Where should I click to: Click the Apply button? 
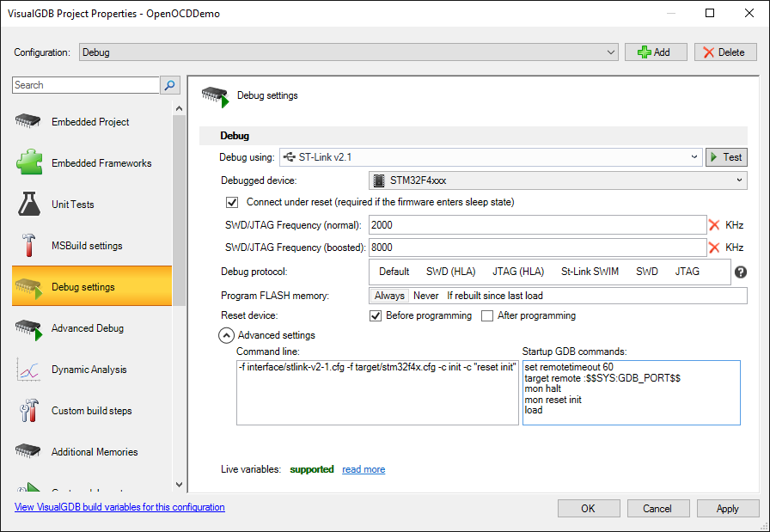click(727, 509)
